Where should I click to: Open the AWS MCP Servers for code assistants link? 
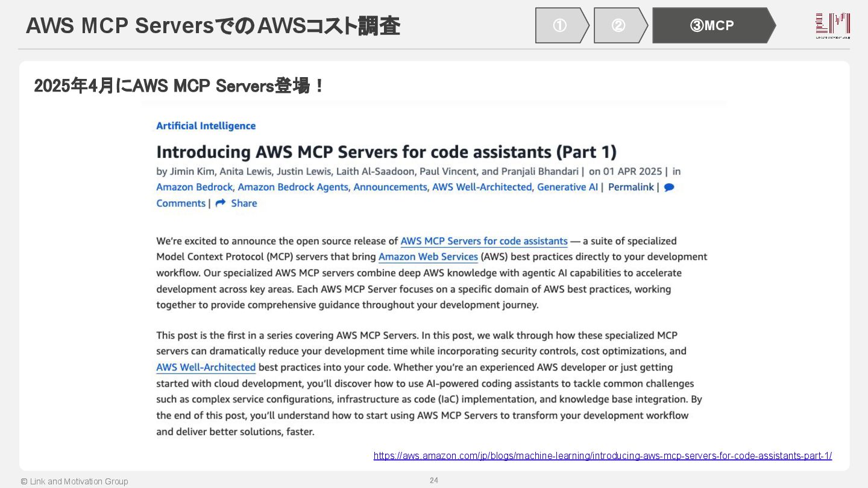coord(484,241)
